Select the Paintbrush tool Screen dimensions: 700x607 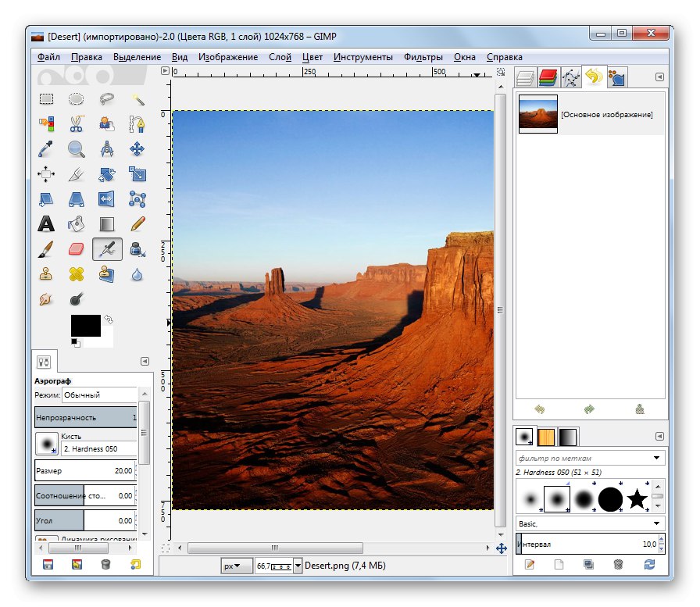46,249
